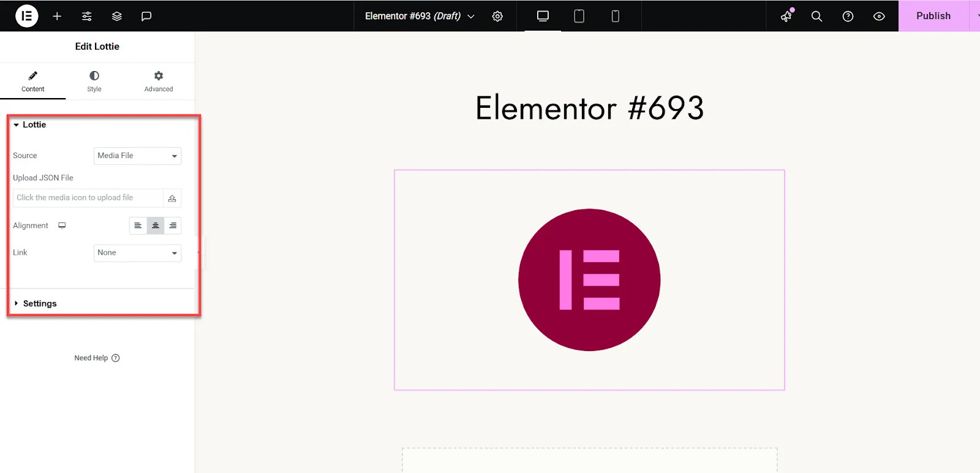980x473 pixels.
Task: Click the Upload JSON File input field
Action: click(88, 197)
